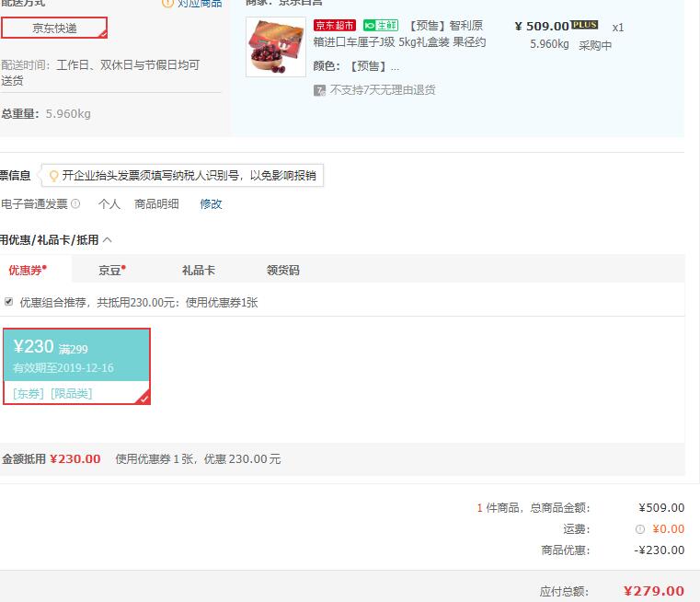700x602 pixels.
Task: Switch to the 礼品卡 tab
Action: pyautogui.click(x=198, y=271)
